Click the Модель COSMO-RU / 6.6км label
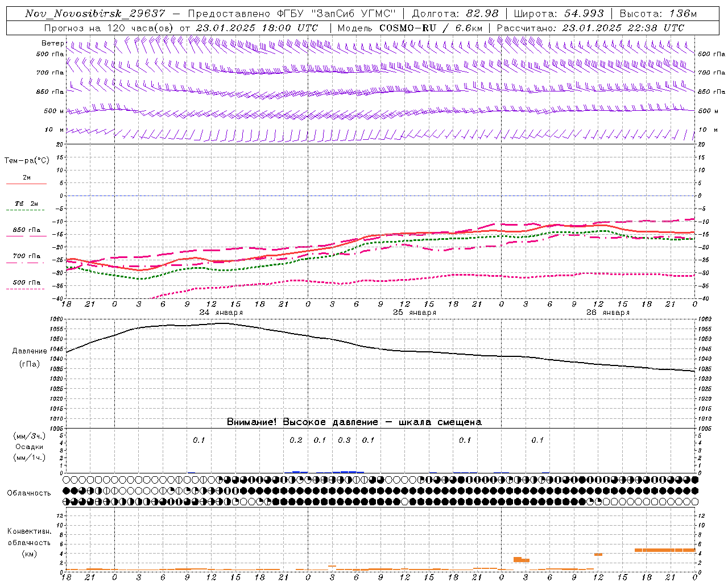Viewport: 728px width, 582px height. click(x=410, y=28)
